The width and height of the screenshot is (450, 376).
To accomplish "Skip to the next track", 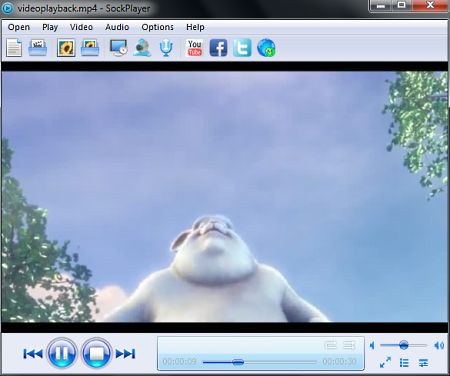I will pos(125,354).
